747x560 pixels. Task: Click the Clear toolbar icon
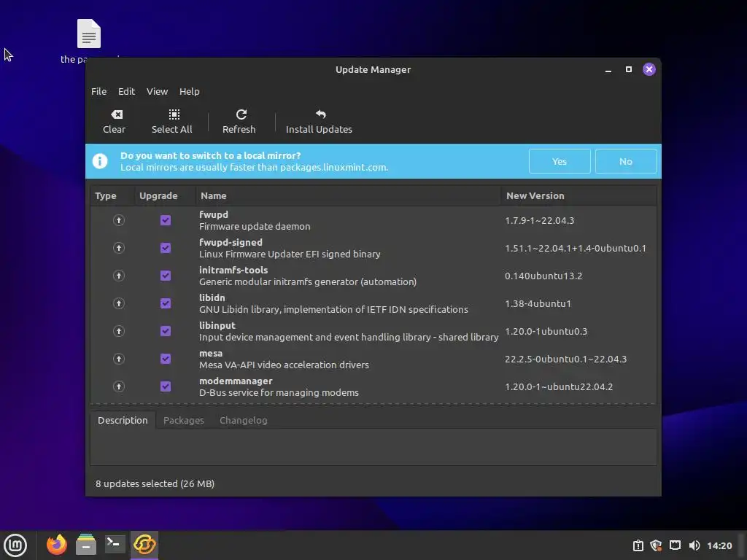tap(117, 114)
